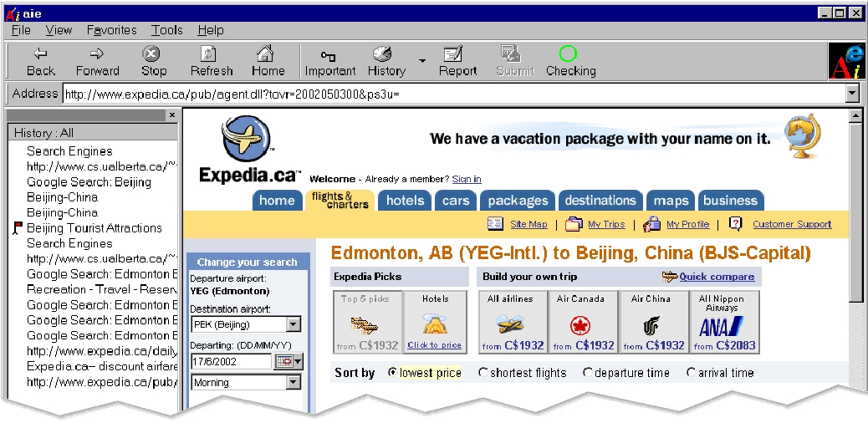This screenshot has width=868, height=428.
Task: Choose shortest flights sort option
Action: click(483, 373)
